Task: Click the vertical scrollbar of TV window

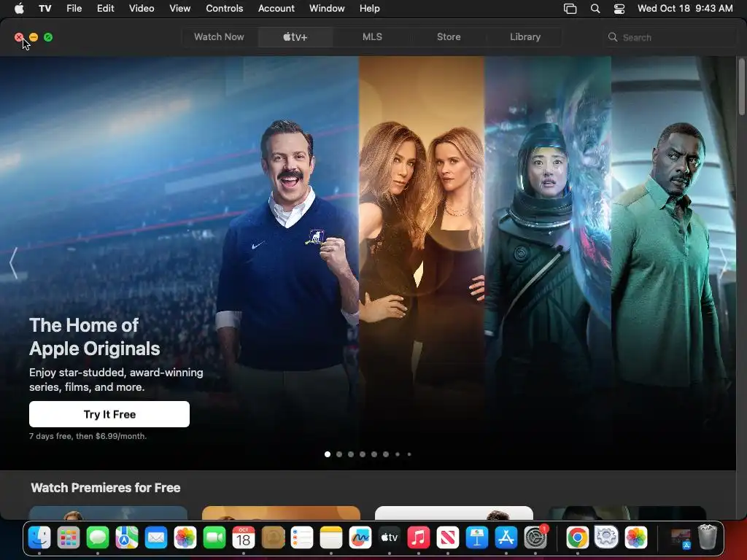Action: click(741, 86)
